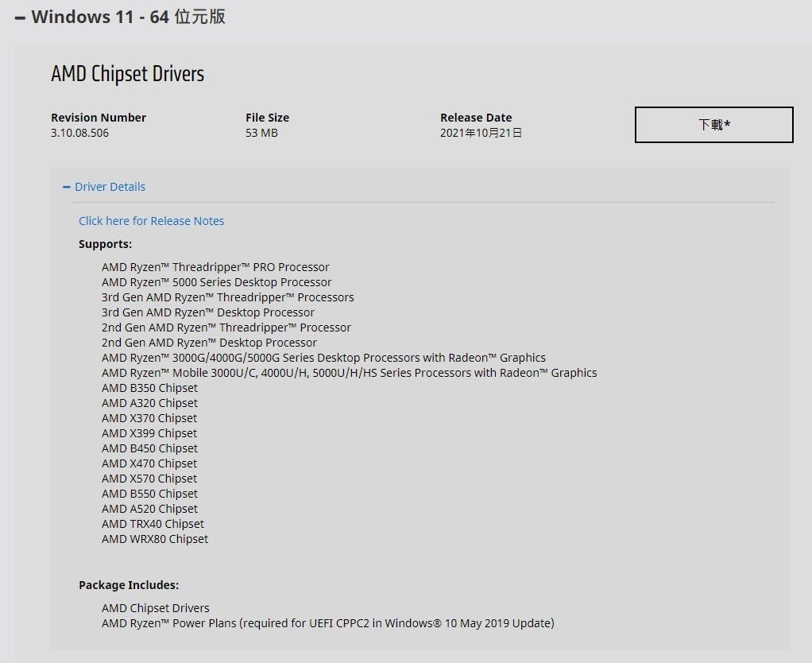
Task: Click the 下載* download button
Action: (x=713, y=124)
